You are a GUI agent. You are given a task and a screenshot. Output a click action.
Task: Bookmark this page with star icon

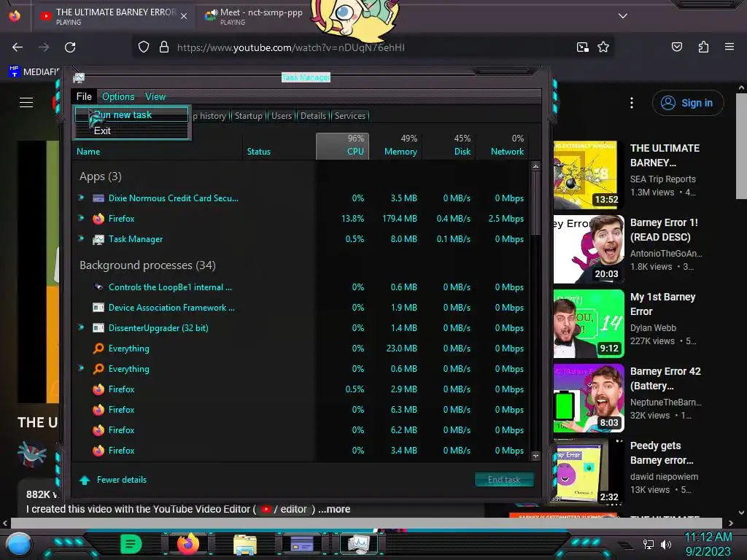[603, 47]
